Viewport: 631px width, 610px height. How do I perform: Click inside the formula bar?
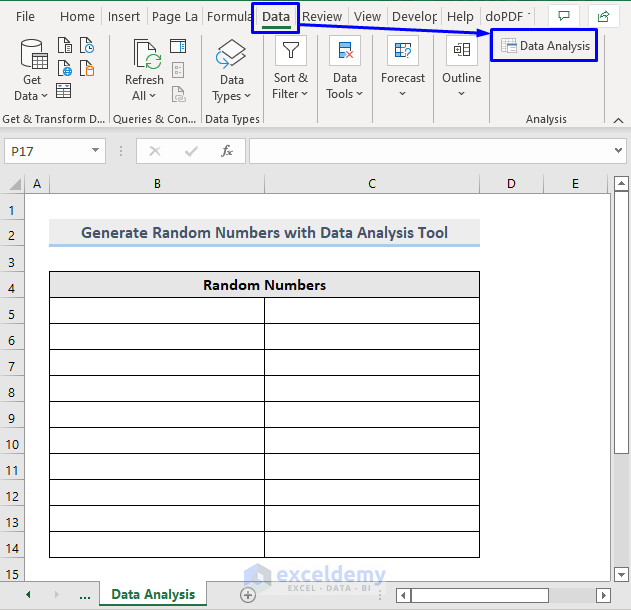point(431,151)
